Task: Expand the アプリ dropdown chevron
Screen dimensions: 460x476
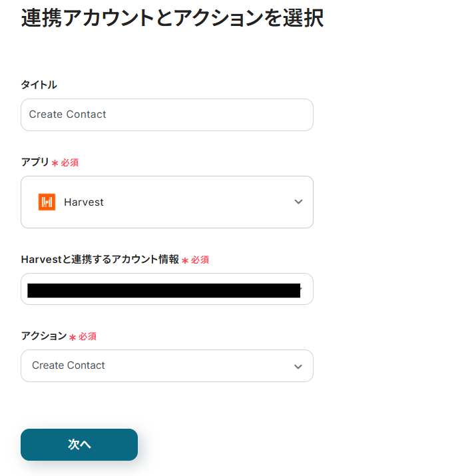Action: tap(298, 202)
